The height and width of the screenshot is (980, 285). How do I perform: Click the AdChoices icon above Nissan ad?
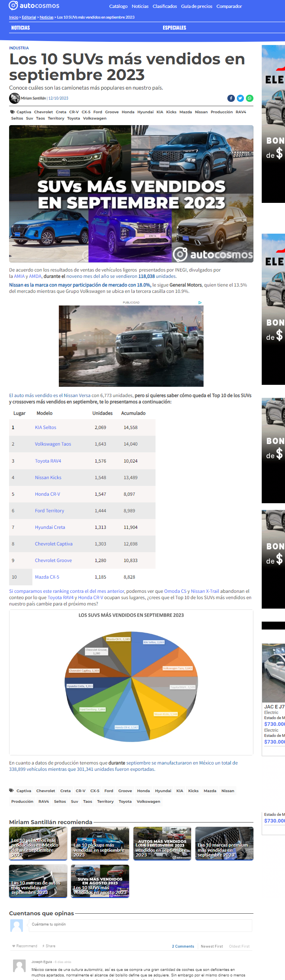pyautogui.click(x=200, y=303)
